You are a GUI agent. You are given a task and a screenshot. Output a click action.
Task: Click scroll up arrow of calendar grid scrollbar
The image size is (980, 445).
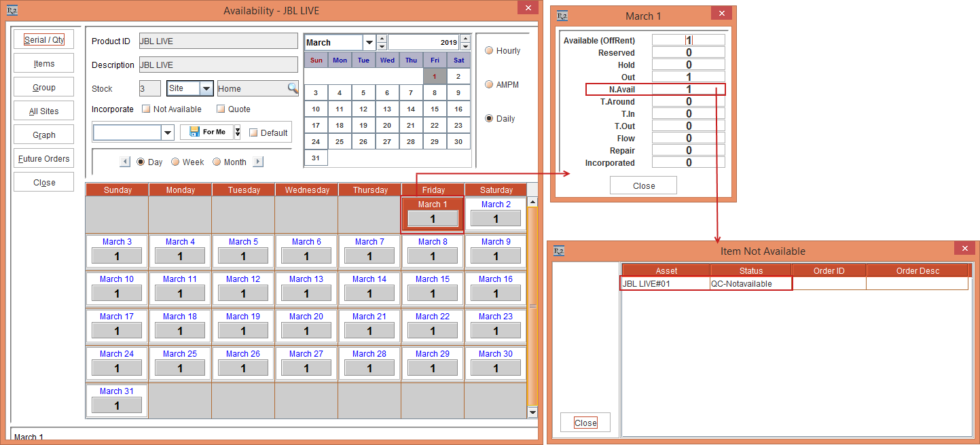click(x=532, y=202)
